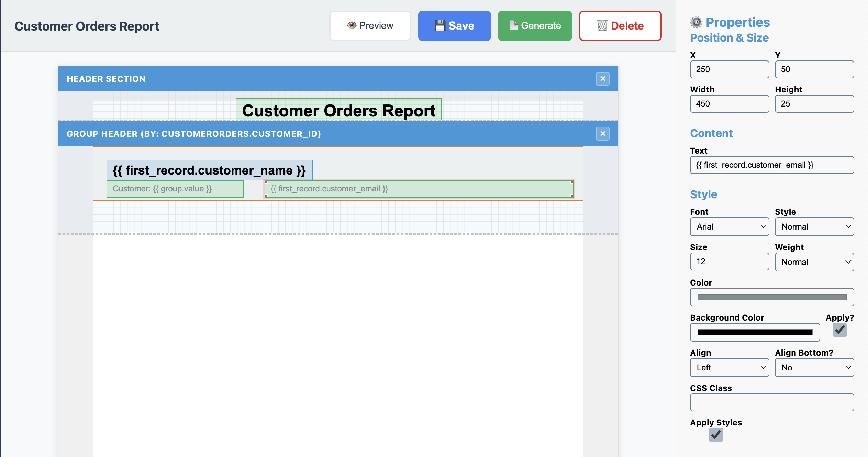
Task: Edit the Width value field
Action: coord(729,103)
